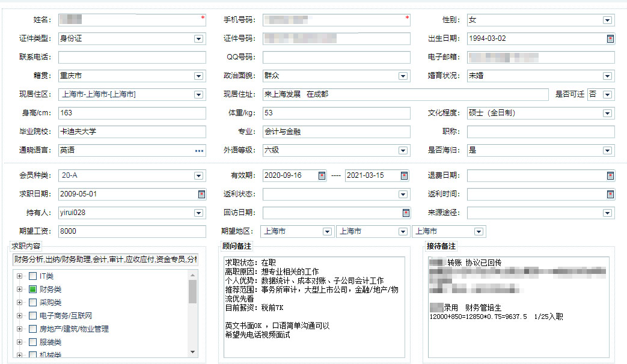Click the expected salary field 8000
This screenshot has width=627, height=364.
tap(132, 231)
